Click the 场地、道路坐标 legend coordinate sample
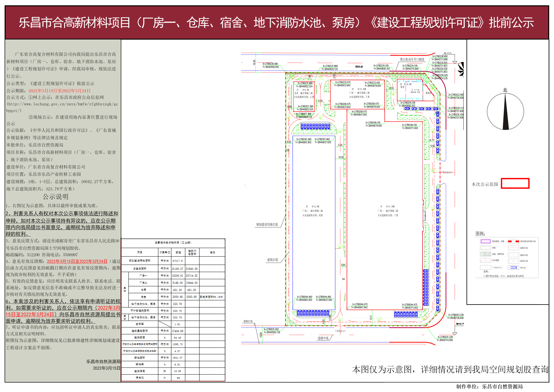The height and width of the screenshot is (392, 554). pyautogui.click(x=485, y=254)
